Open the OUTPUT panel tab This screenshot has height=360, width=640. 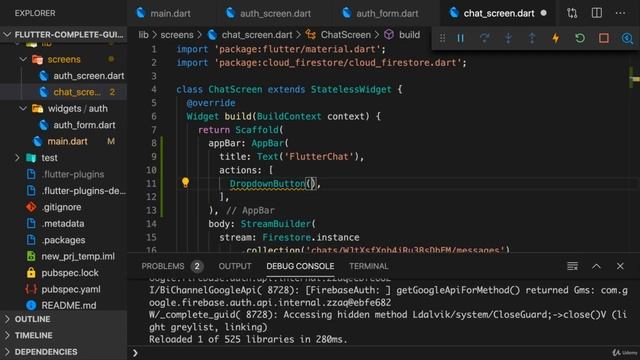[235, 266]
